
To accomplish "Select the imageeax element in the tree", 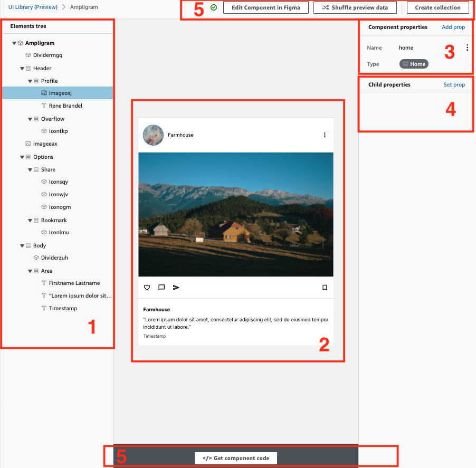I will pyautogui.click(x=45, y=144).
